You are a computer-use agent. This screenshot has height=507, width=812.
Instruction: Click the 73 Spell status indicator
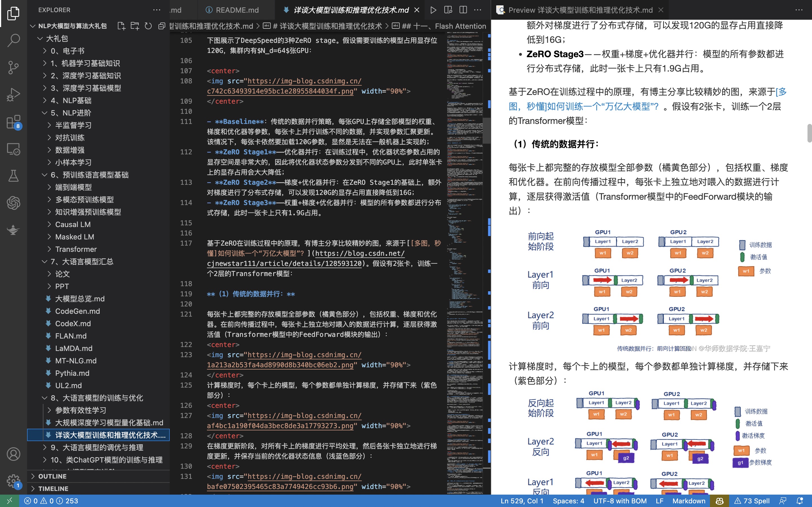coord(752,501)
